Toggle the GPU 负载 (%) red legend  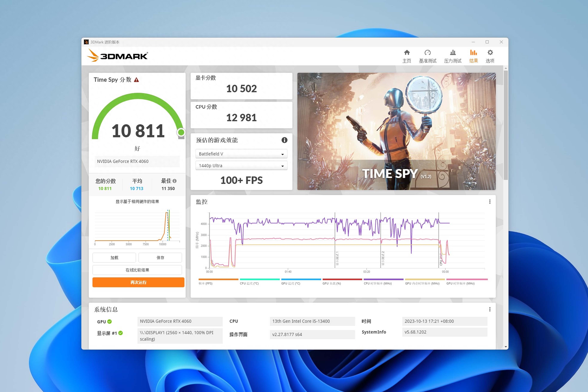342,281
